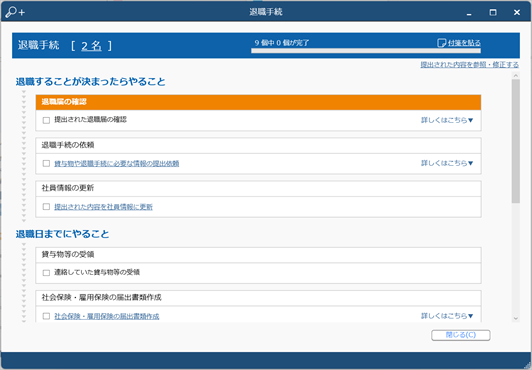The height and width of the screenshot is (370, 532).
Task: Click the sticky note icon beside 付箋を貼る
Action: 441,43
